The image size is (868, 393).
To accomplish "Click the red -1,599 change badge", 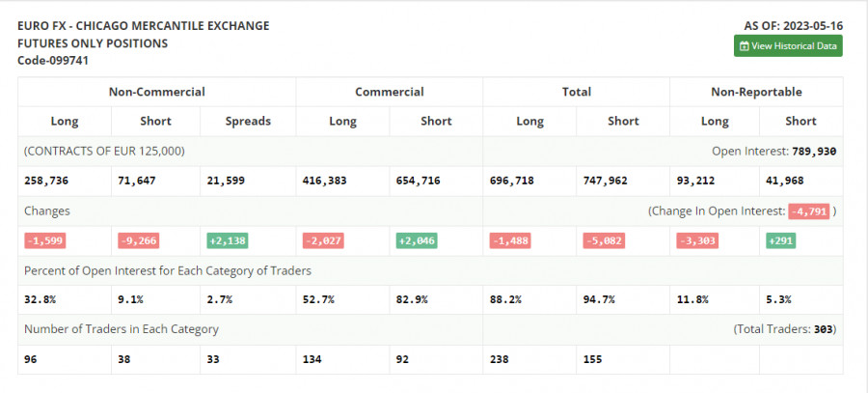I will tap(44, 240).
